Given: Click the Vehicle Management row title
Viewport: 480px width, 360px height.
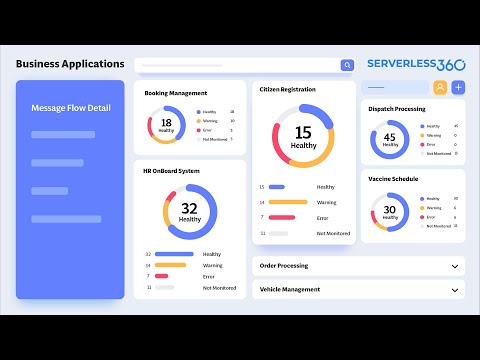Looking at the screenshot, I should click(x=290, y=289).
